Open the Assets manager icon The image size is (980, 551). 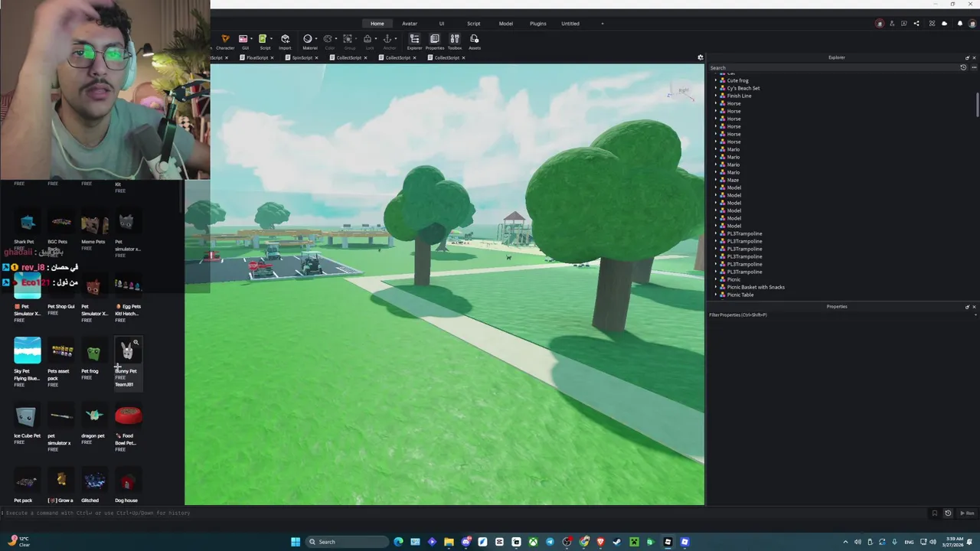(x=475, y=41)
